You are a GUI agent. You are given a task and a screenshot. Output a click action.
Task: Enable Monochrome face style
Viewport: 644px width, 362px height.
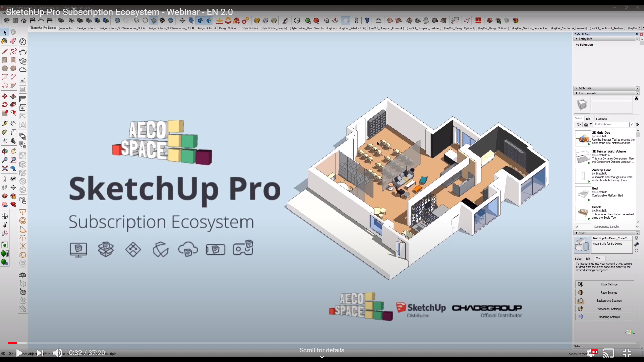click(171, 21)
